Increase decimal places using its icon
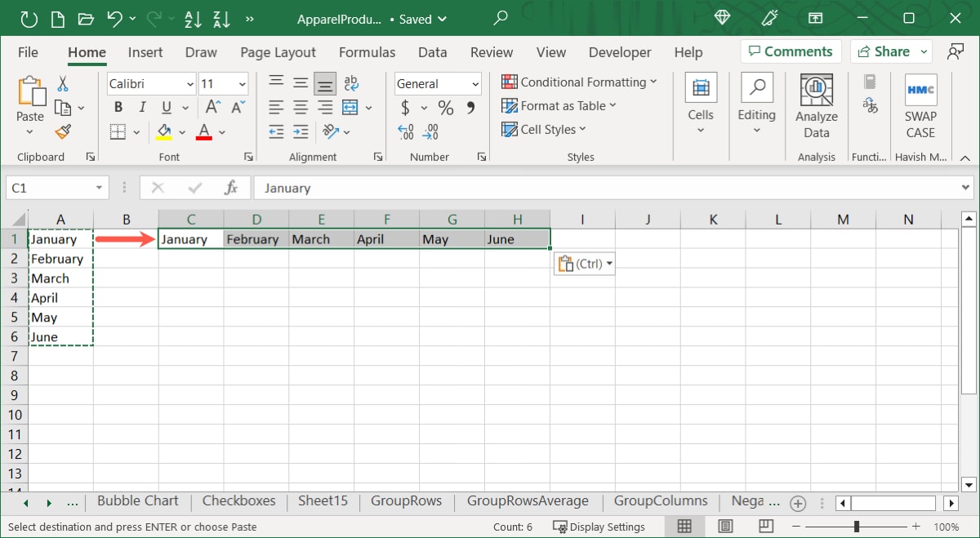 (x=404, y=131)
